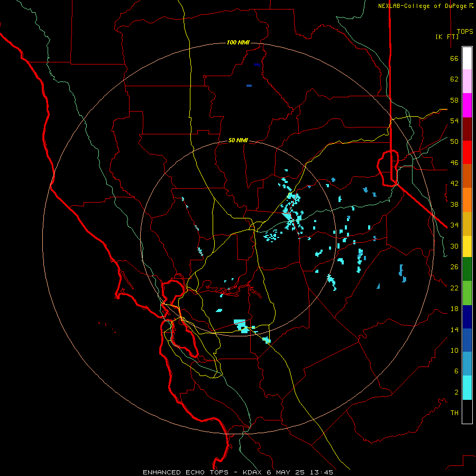Click the navy 18 kft legend swatch

[x=467, y=317]
